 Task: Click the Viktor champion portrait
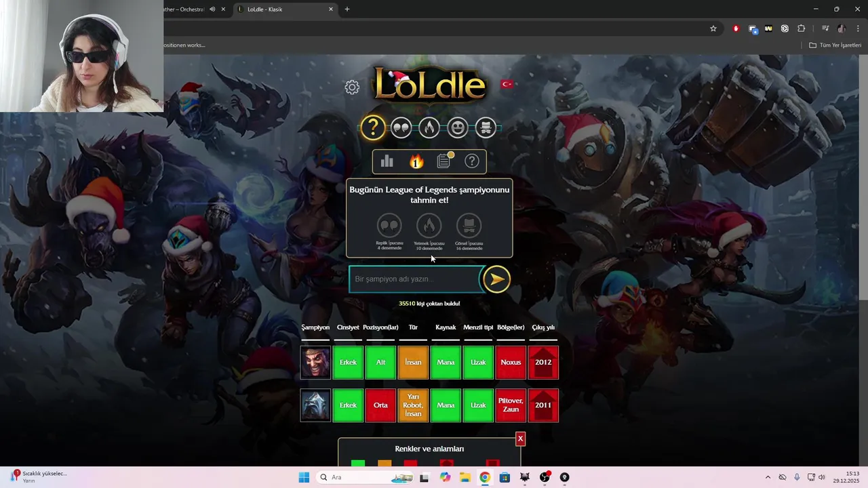[315, 405]
